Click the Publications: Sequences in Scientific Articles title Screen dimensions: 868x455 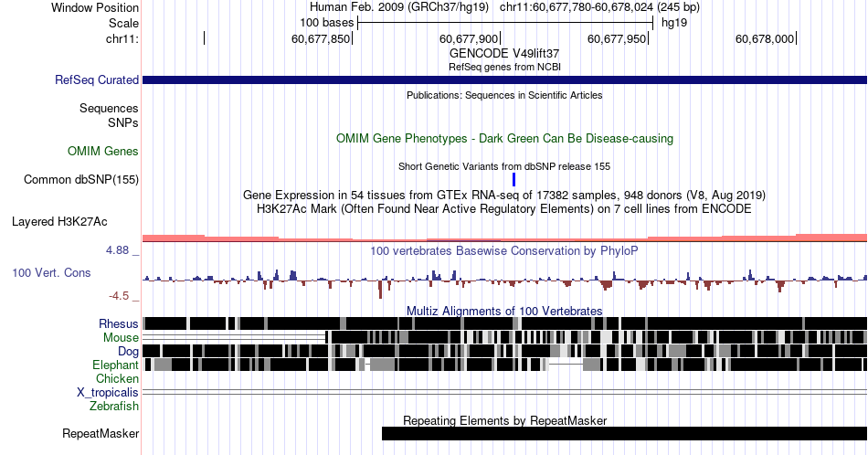[504, 95]
